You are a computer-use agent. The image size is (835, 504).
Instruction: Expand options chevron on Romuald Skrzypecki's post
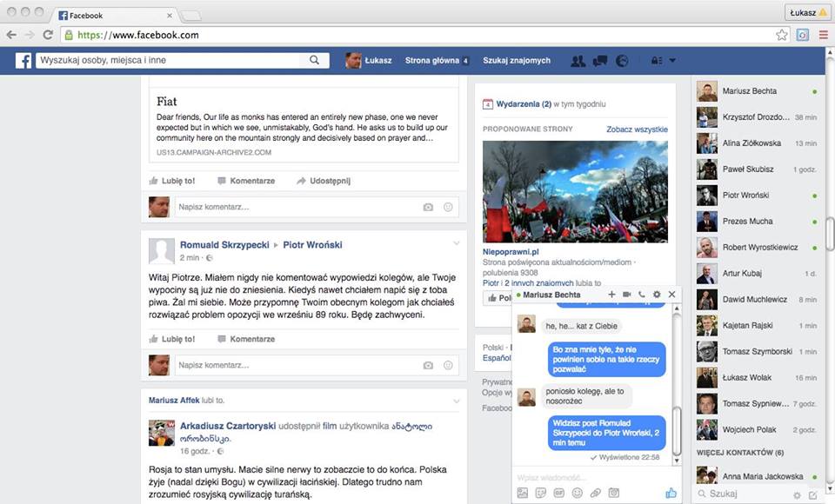(457, 243)
